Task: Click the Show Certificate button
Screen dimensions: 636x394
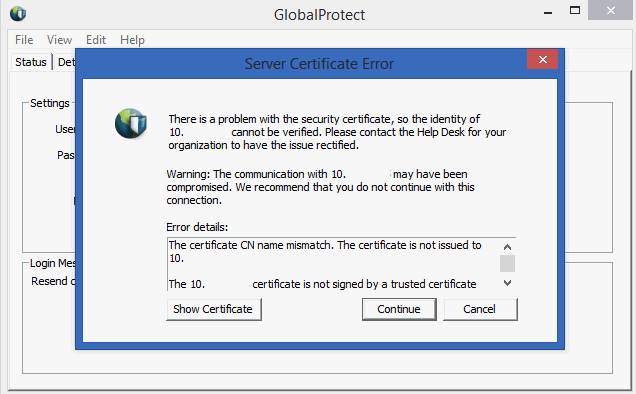Action: pos(214,309)
